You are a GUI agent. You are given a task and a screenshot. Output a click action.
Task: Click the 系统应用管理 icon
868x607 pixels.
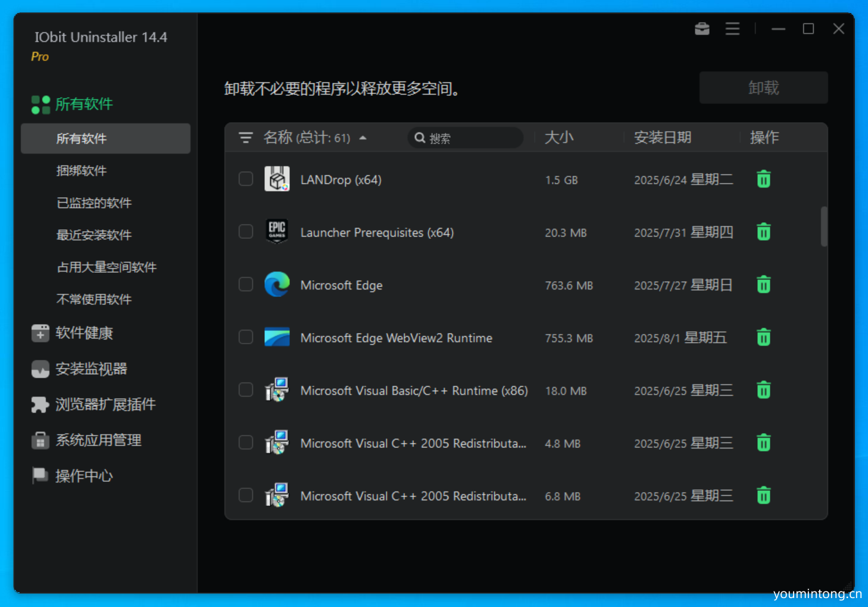tap(40, 441)
